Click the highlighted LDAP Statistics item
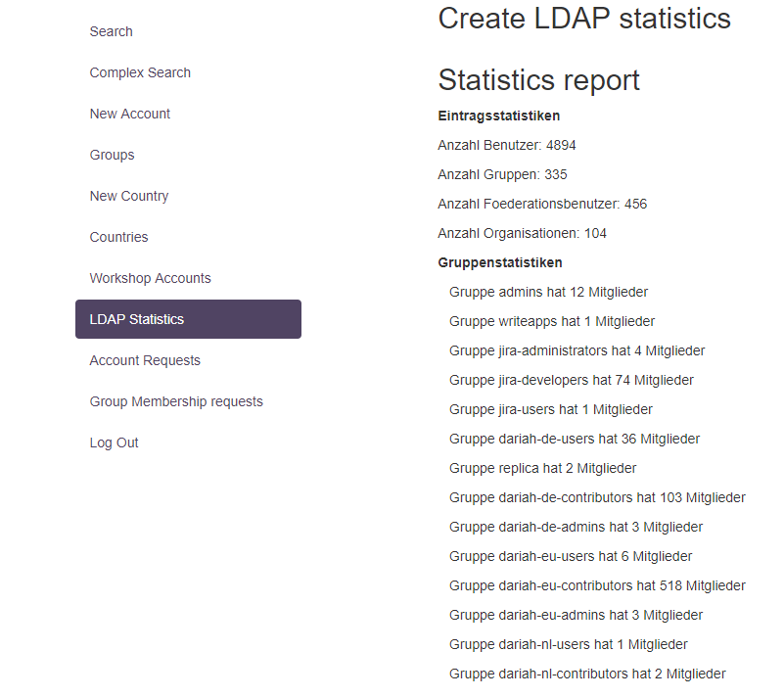 click(x=188, y=319)
